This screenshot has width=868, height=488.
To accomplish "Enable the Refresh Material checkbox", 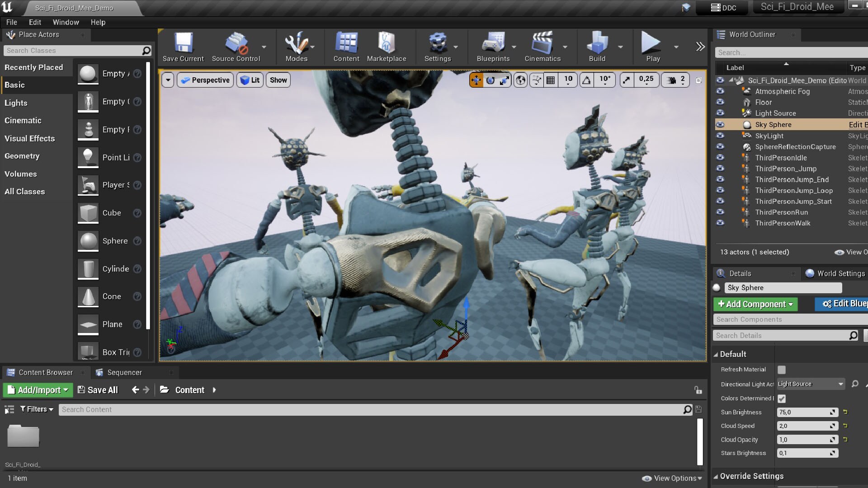I will click(x=782, y=369).
